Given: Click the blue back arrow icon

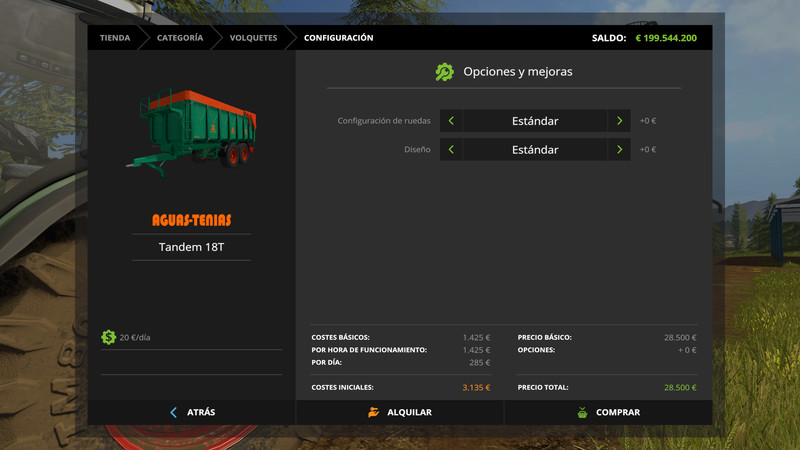Looking at the screenshot, I should click(174, 412).
